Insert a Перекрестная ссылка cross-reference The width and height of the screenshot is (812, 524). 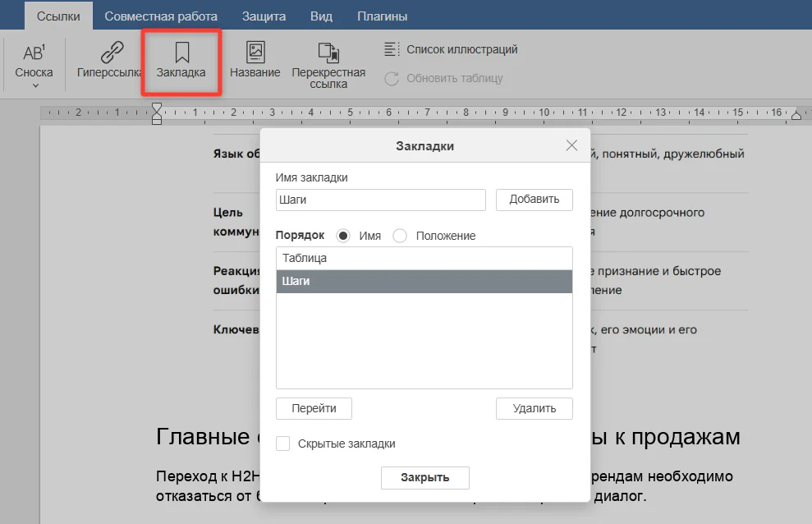tap(328, 65)
